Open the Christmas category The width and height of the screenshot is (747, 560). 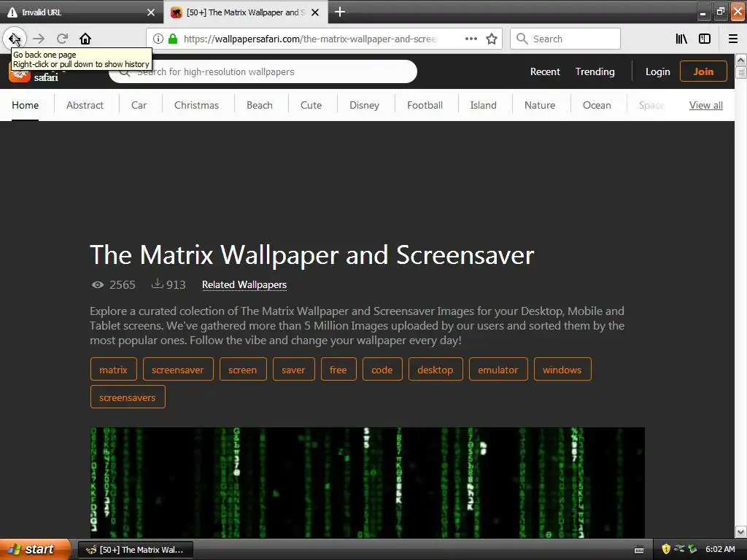tap(196, 105)
